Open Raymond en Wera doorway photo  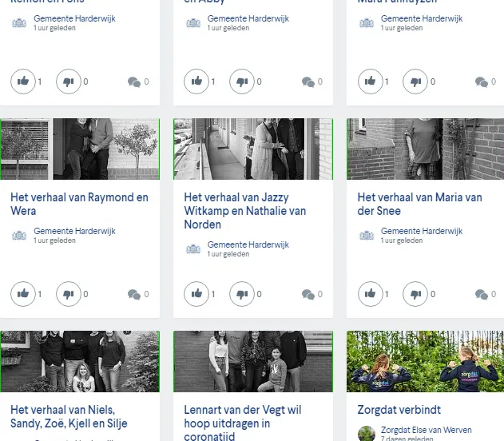click(x=80, y=149)
